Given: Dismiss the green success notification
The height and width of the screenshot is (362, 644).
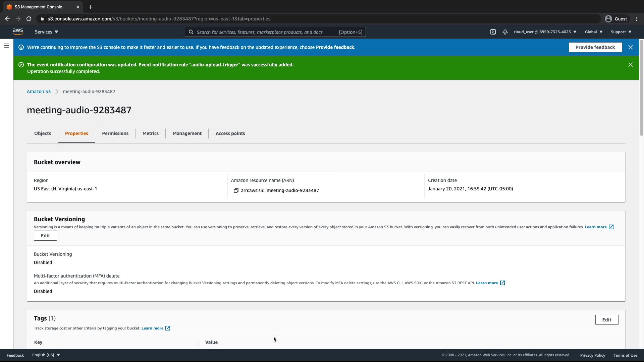Looking at the screenshot, I should click(630, 65).
